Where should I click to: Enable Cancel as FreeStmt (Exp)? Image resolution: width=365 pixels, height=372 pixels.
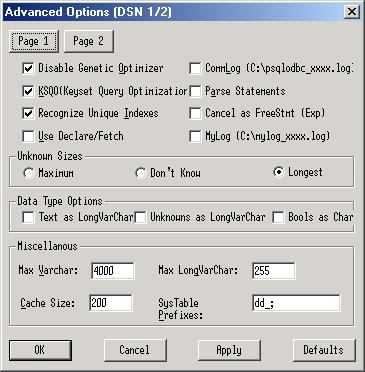coord(195,113)
